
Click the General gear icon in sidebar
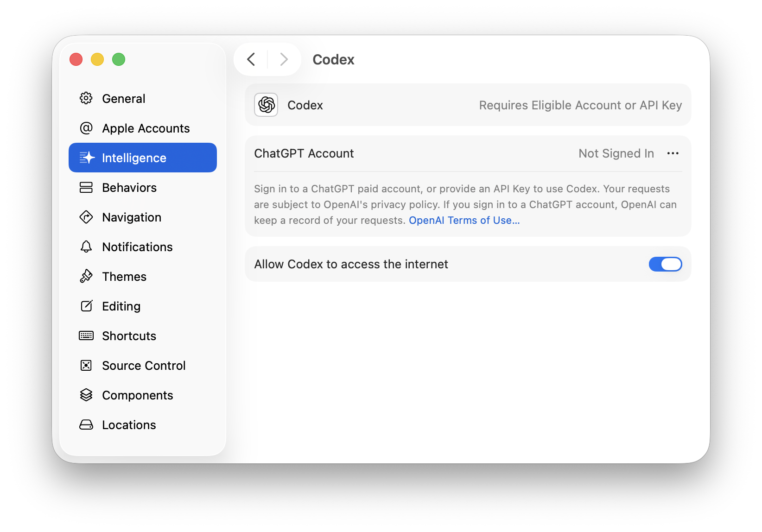86,98
